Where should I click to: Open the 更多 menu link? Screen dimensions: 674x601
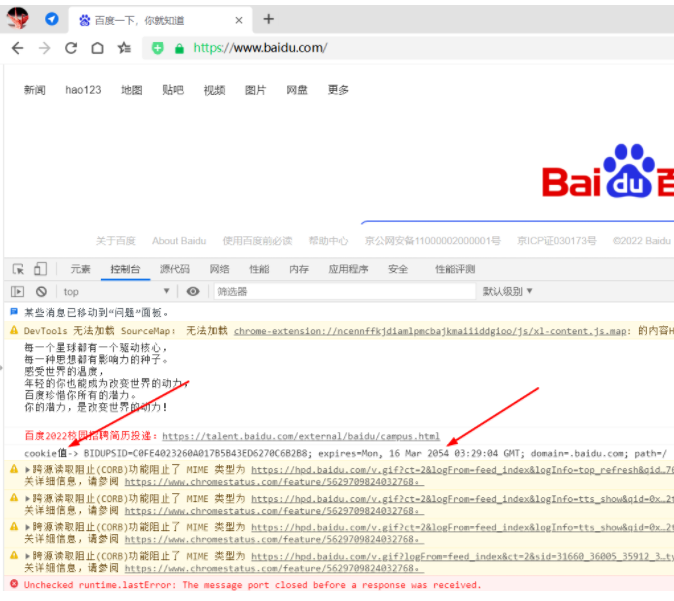[338, 90]
